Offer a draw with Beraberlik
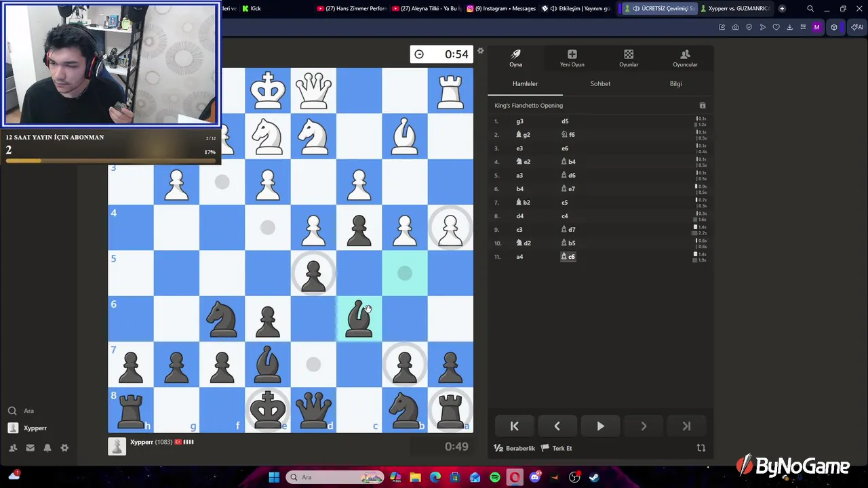Screen dimensions: 868x488 515,448
